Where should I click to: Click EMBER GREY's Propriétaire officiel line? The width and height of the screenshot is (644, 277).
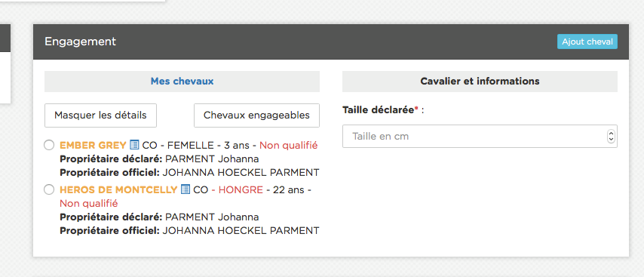[x=189, y=173]
